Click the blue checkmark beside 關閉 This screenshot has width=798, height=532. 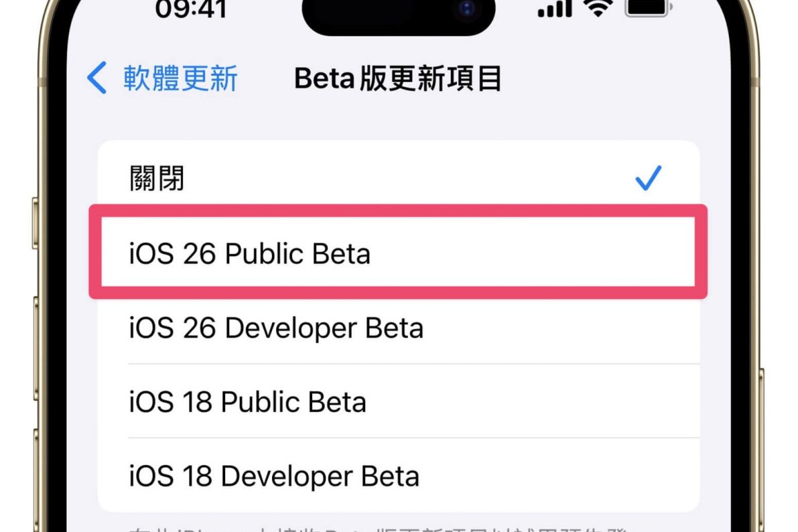[x=648, y=178]
